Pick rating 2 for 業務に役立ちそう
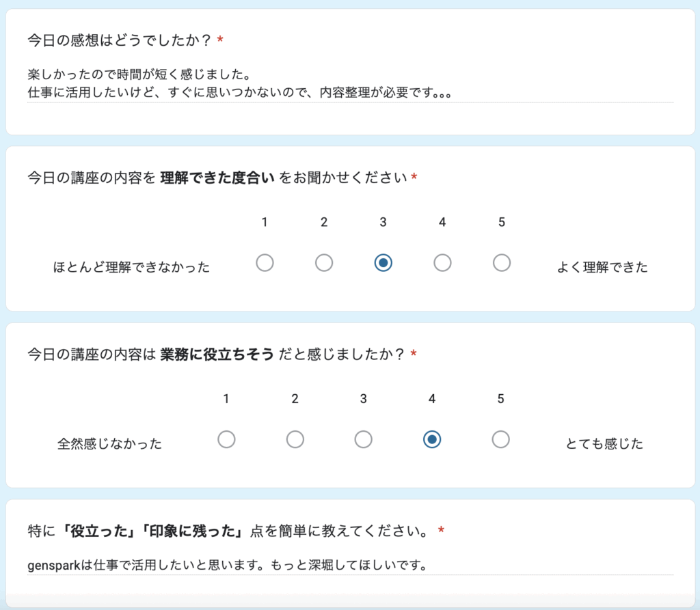This screenshot has height=610, width=700. click(295, 440)
